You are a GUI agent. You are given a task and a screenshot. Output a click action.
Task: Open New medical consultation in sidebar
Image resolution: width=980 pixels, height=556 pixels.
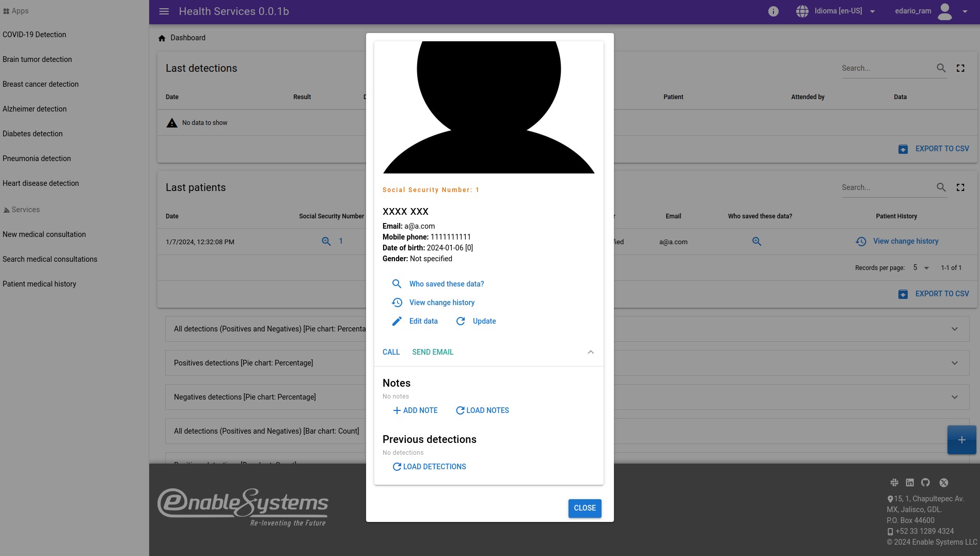tap(44, 234)
